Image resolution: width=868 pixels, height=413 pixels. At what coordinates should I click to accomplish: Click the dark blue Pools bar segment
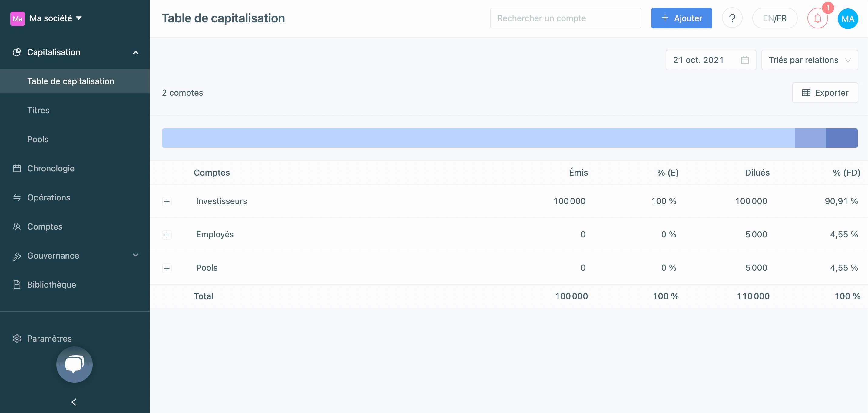pos(842,138)
